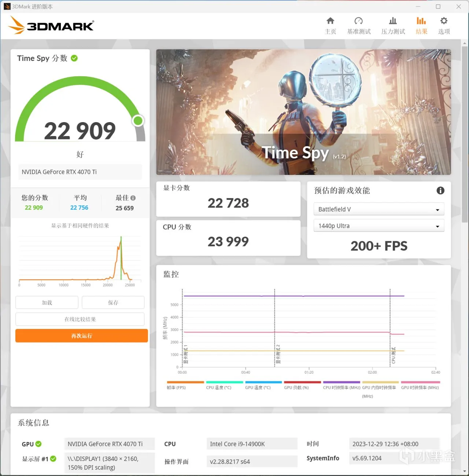This screenshot has height=476, width=469.
Task: Click the 显示基于相同硬件的结果 text
Action: pyautogui.click(x=80, y=226)
